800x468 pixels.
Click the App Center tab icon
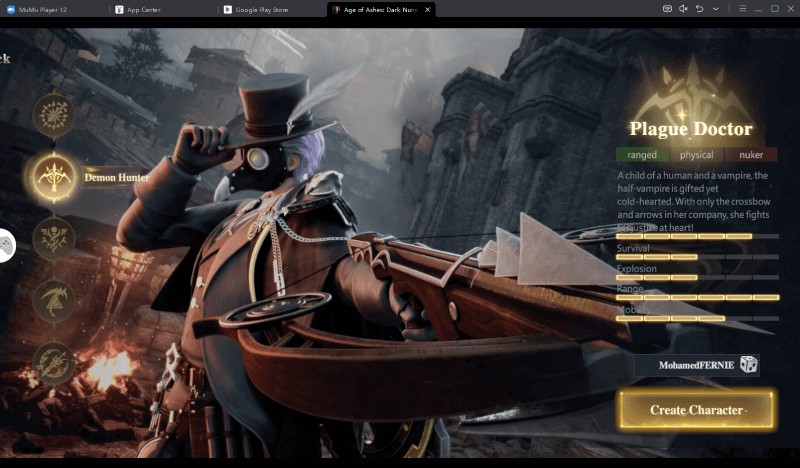[x=119, y=9]
